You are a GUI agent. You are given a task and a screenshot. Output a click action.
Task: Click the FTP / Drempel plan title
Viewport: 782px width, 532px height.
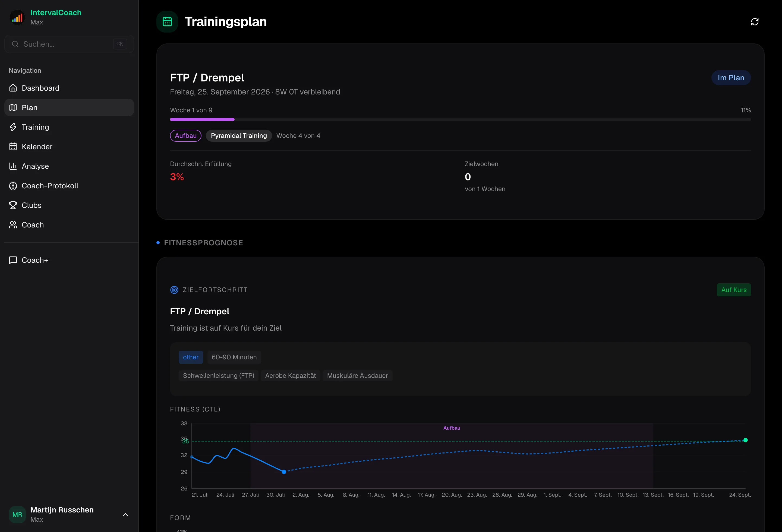click(207, 78)
